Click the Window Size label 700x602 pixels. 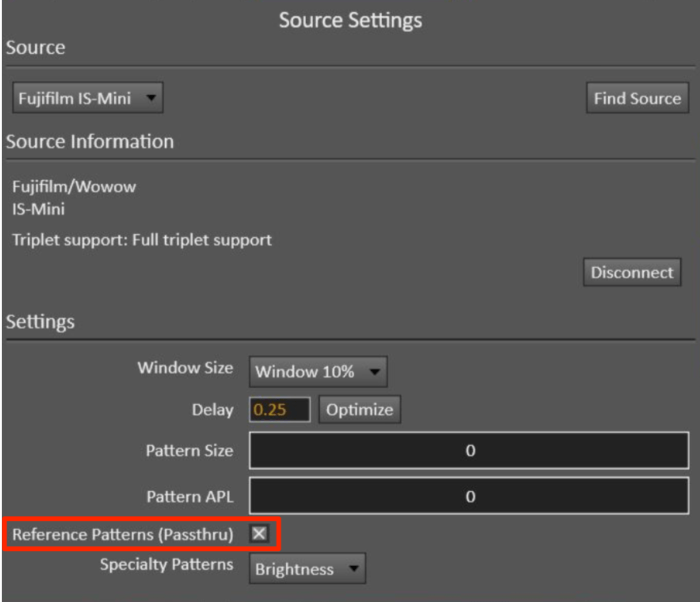point(185,368)
